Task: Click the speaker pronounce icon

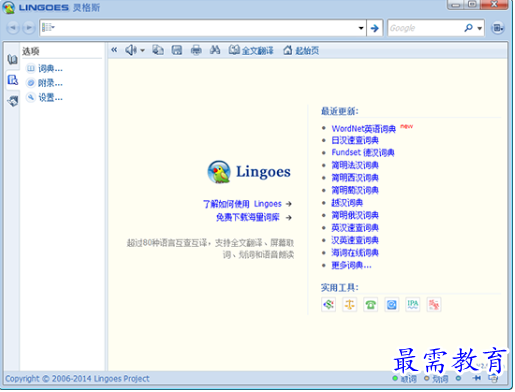Action: (130, 50)
